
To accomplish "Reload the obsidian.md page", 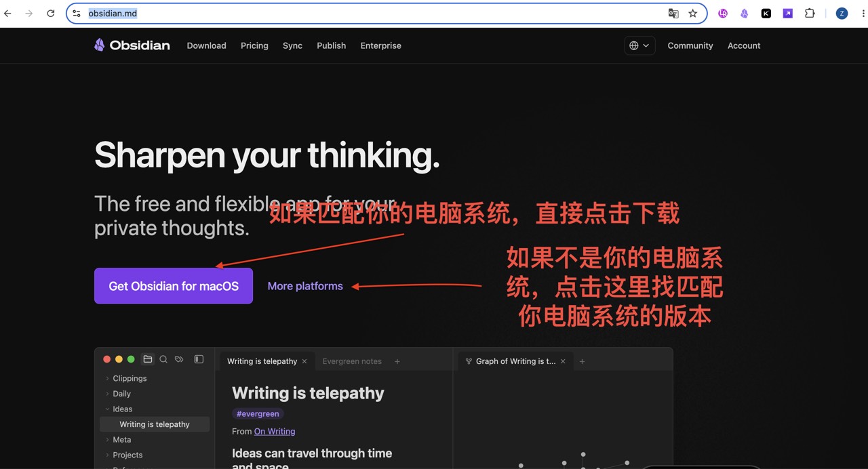I will (51, 14).
